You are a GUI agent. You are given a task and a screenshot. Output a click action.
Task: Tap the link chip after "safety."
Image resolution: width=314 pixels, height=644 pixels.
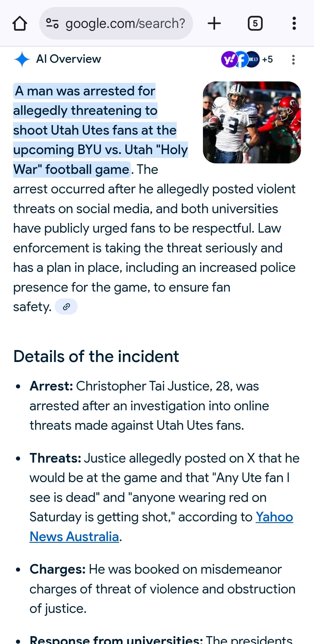[x=66, y=307]
